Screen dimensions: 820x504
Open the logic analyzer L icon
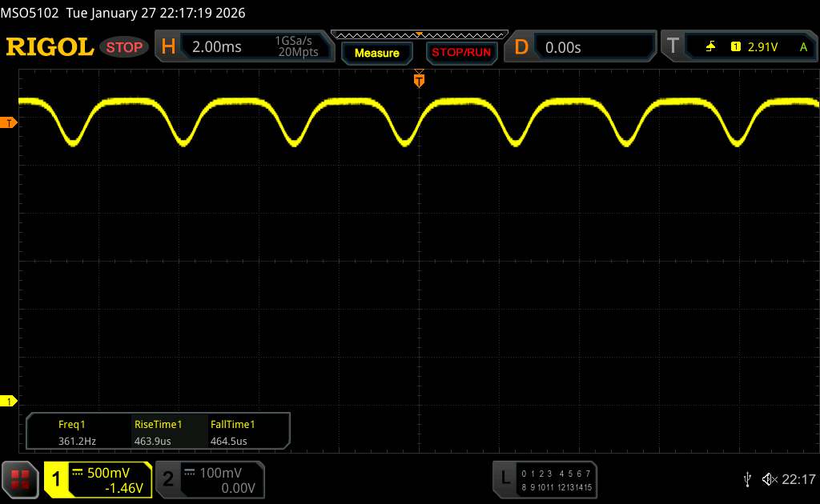click(504, 478)
